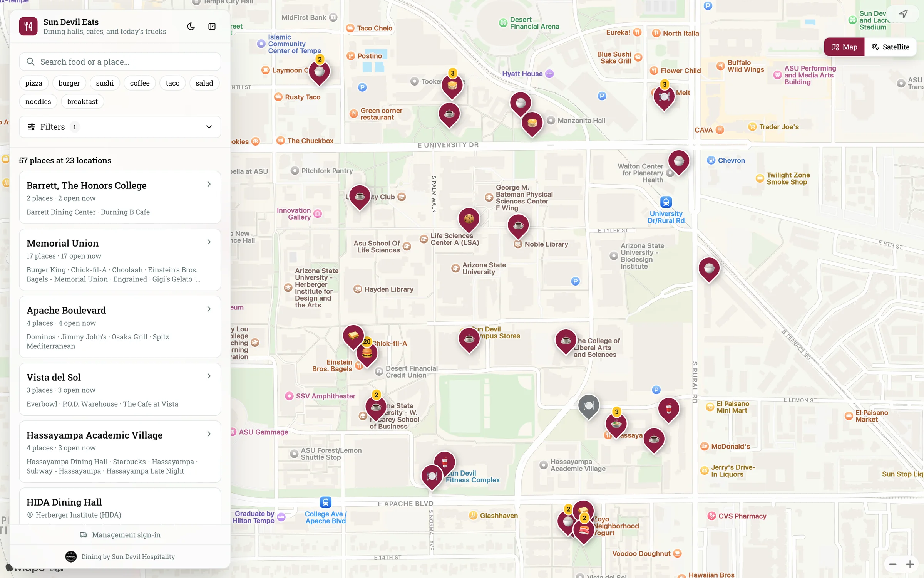Click the burger pin with 20 badge
Image resolution: width=924 pixels, height=578 pixels.
pyautogui.click(x=367, y=354)
